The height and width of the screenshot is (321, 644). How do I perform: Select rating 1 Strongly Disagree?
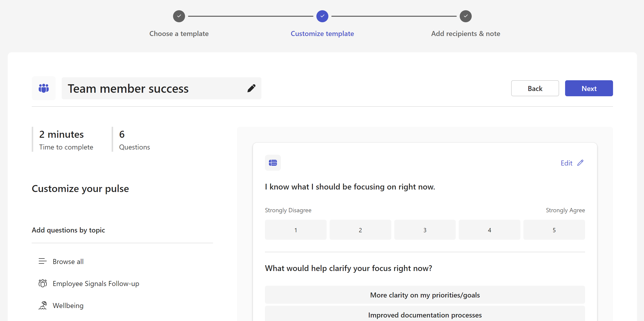click(295, 230)
